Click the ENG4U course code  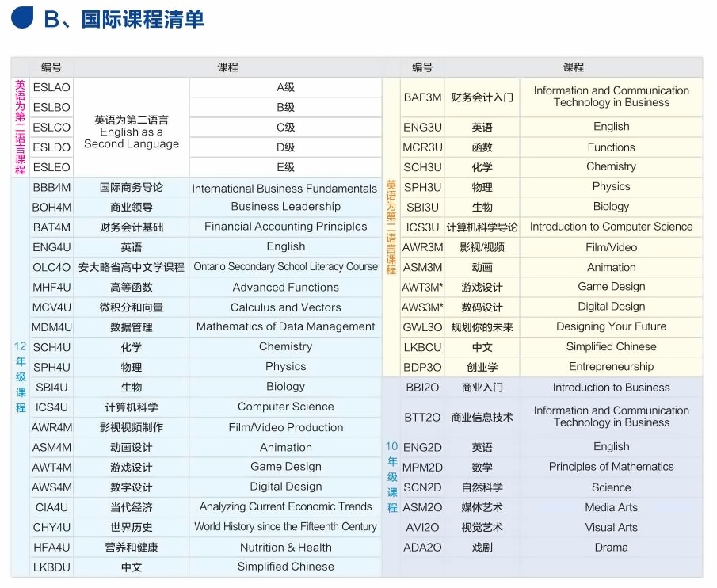51,247
